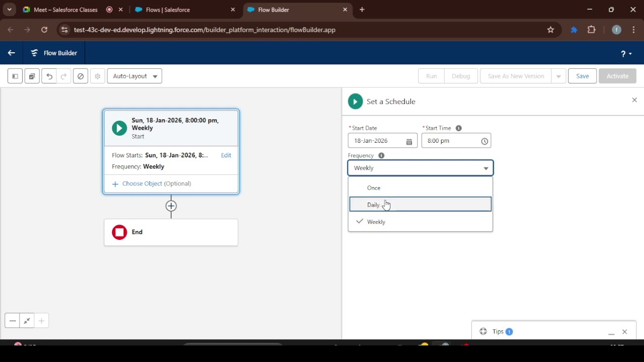Click the Start Time input field
This screenshot has height=362, width=644.
click(456, 141)
